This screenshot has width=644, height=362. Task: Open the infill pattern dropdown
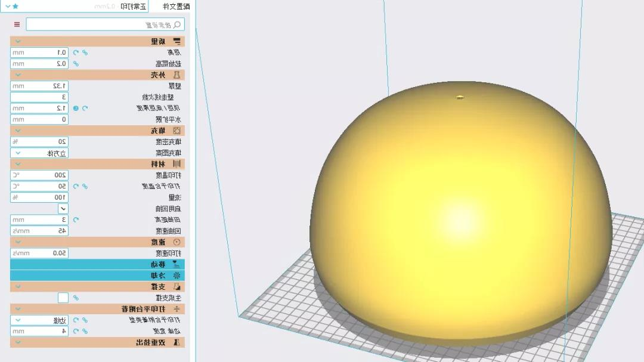tap(39, 153)
